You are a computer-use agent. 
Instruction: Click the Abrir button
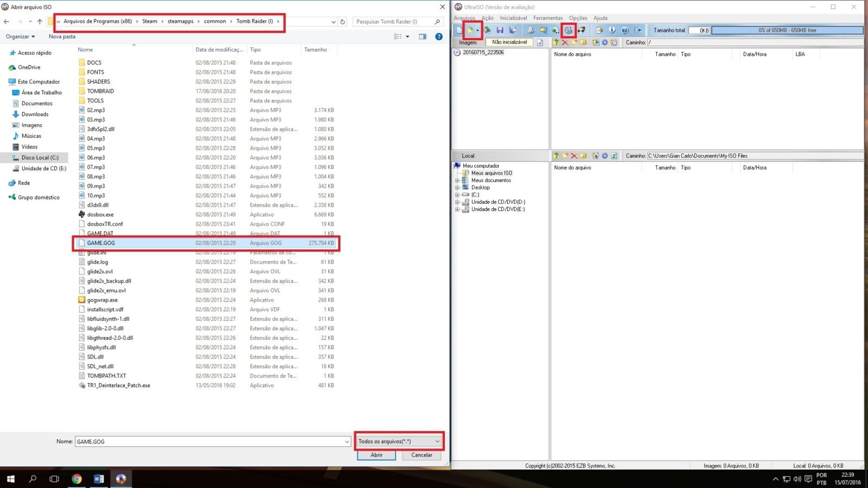click(x=376, y=455)
